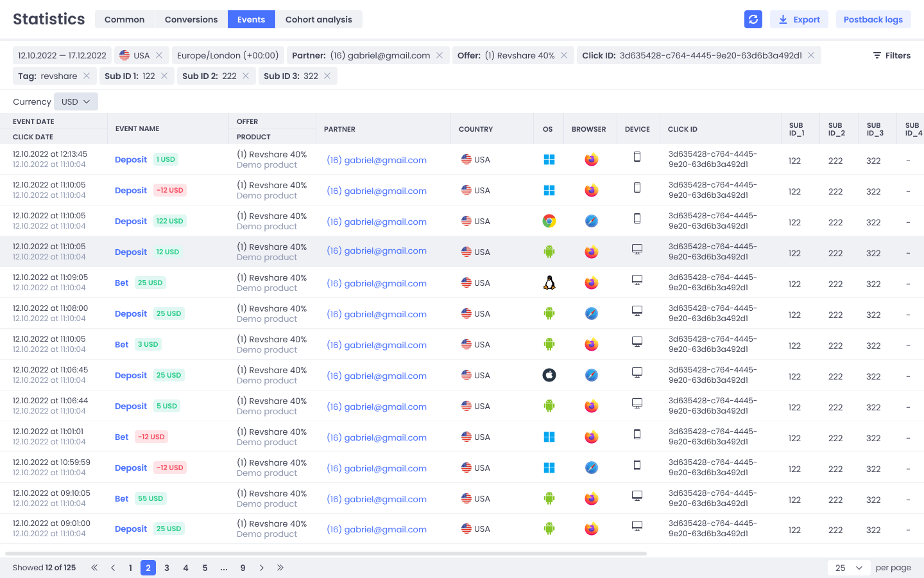924x578 pixels.
Task: Remove the Partner gabriel@gmail.com filter chip
Action: click(440, 55)
